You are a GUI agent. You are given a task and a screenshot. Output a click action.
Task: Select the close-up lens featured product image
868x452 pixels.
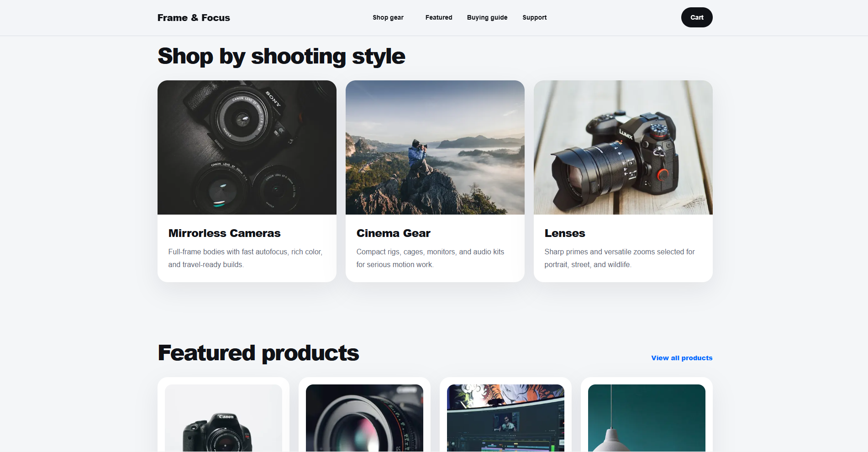click(x=364, y=418)
